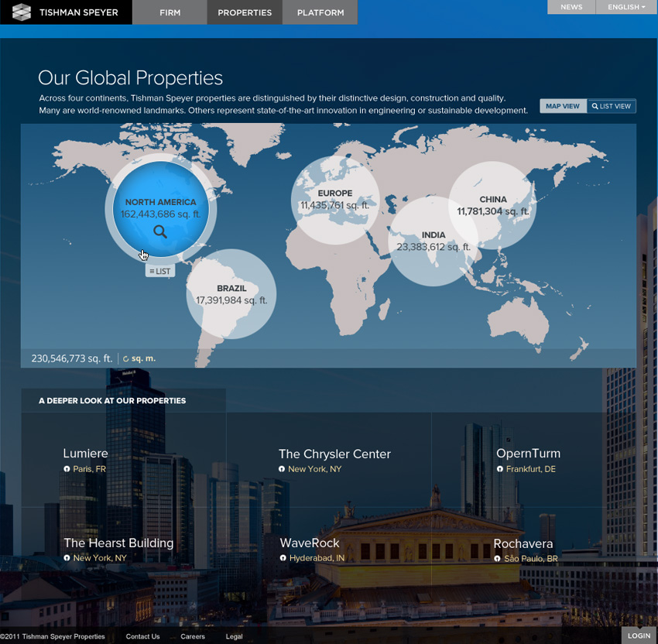Click the location pin icon beside Hyderabad, IN

(283, 558)
